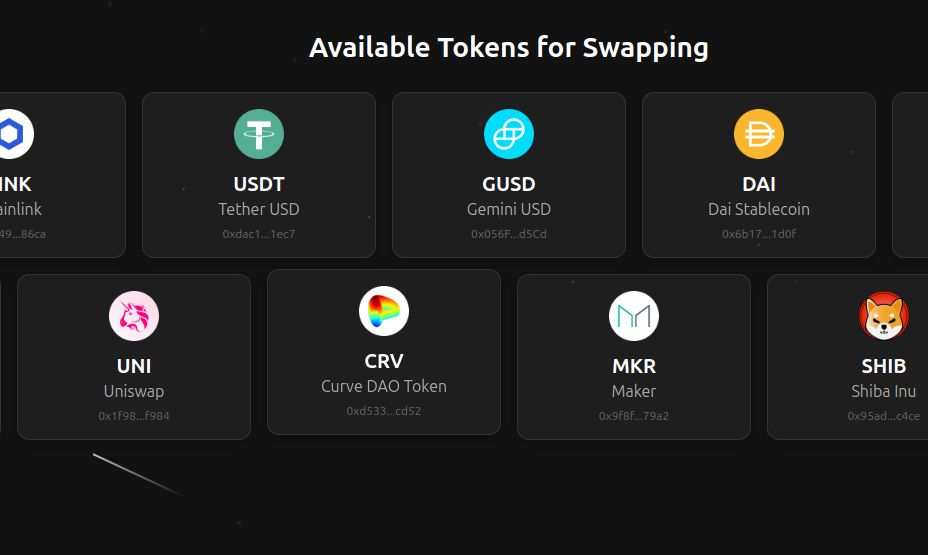Click the DAI address 0x6b17...1d0f
Screen dimensions: 928x555
coord(759,234)
